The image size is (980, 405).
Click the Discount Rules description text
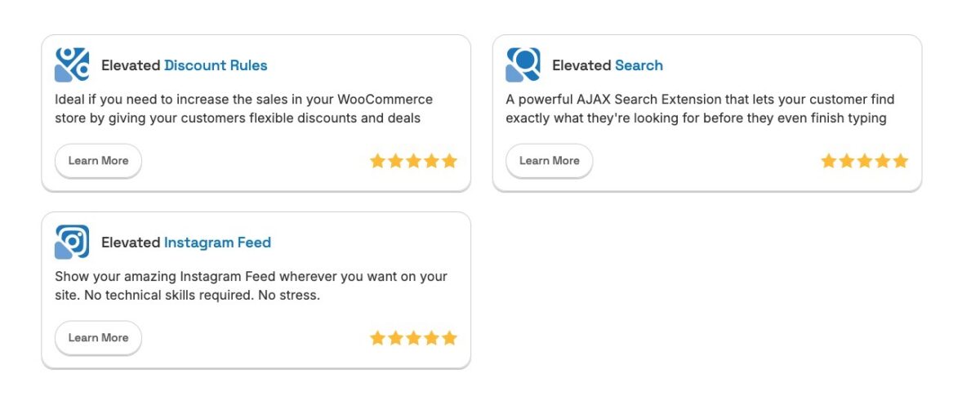pos(243,109)
